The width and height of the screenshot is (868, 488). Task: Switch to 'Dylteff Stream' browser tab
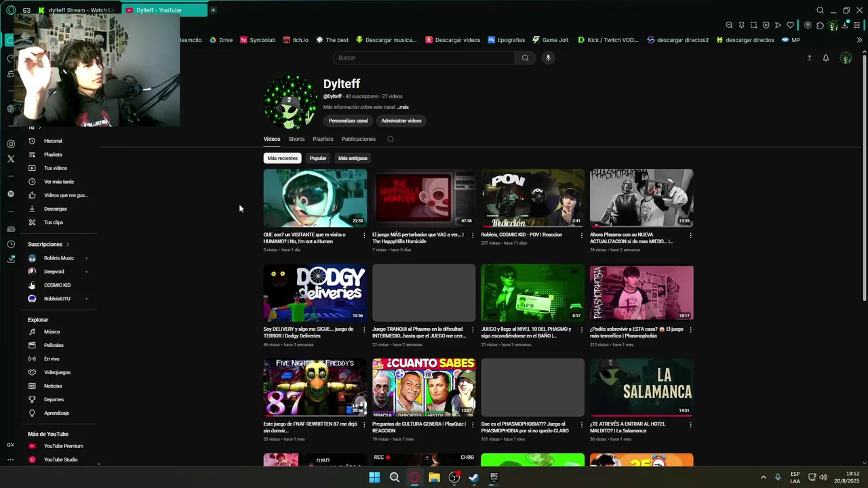(x=78, y=10)
